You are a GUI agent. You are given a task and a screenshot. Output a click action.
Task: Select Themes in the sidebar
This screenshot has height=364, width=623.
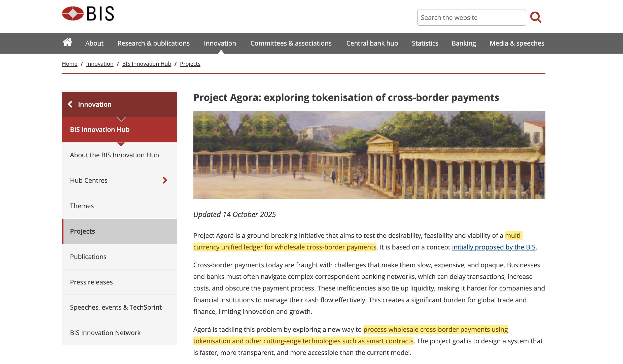82,206
